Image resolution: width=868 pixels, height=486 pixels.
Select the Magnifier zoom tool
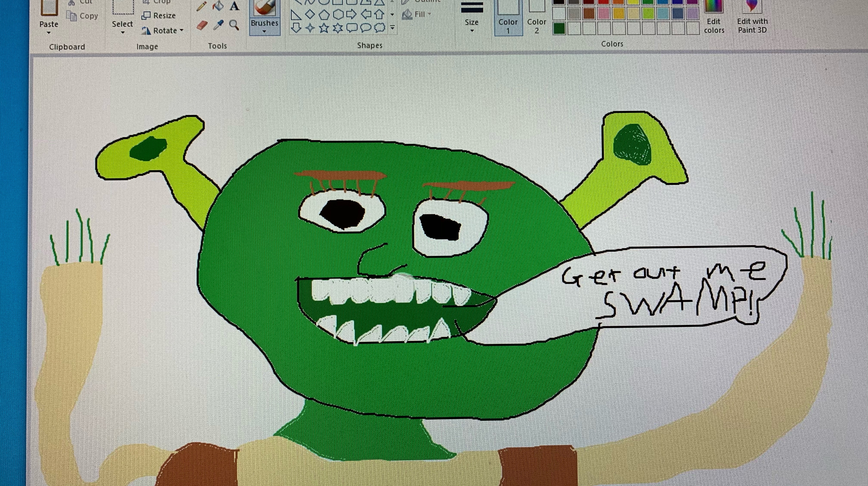coord(234,25)
